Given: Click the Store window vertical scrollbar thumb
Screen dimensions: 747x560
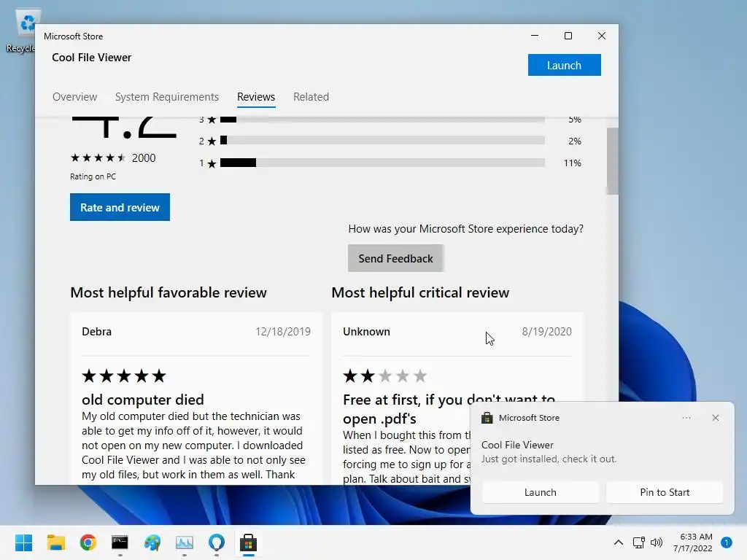Looking at the screenshot, I should [612, 161].
